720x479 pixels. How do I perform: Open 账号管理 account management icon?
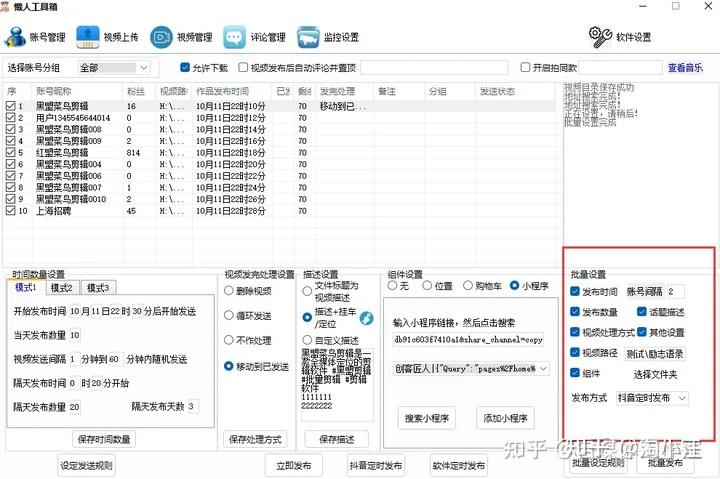(15, 37)
